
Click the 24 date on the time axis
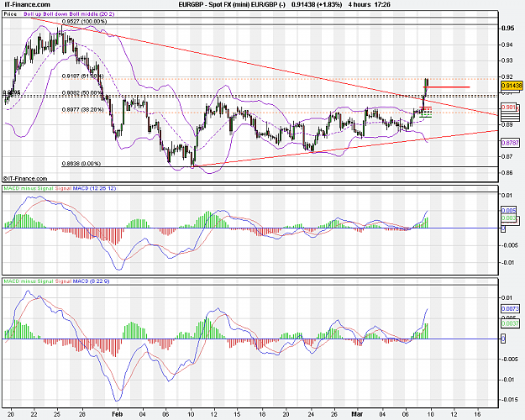310,414
